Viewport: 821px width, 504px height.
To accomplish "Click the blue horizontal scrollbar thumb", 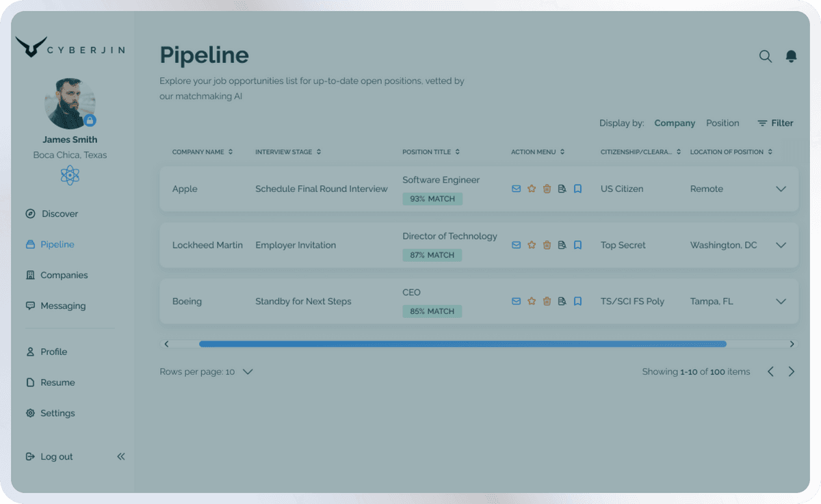I will point(462,344).
